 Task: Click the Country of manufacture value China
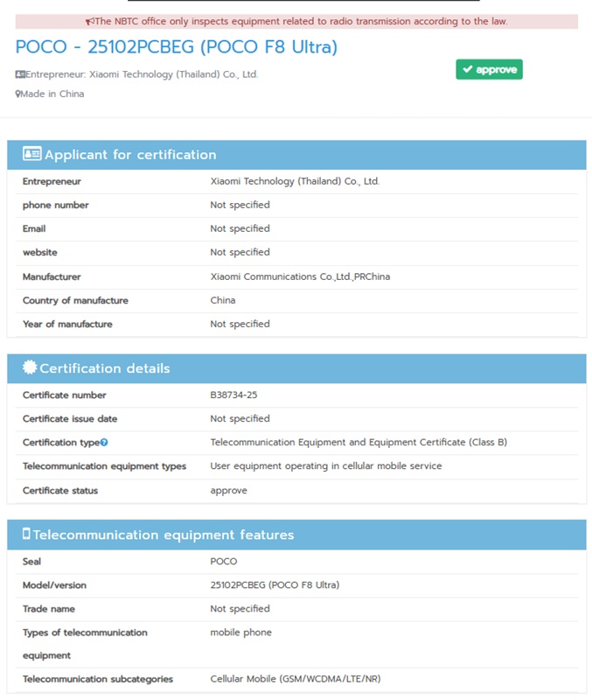tap(222, 299)
